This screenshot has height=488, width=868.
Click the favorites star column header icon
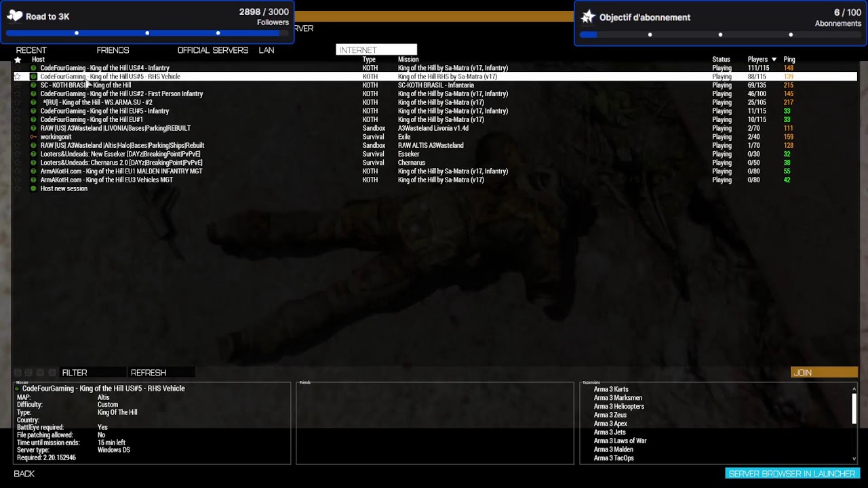click(18, 60)
